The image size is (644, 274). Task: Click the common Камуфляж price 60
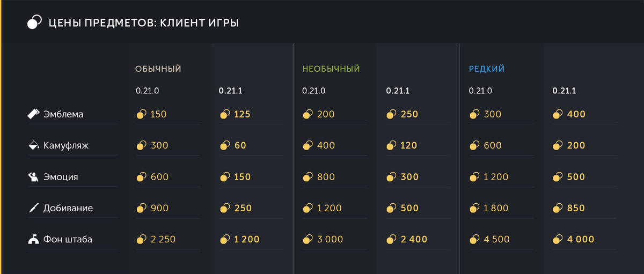(240, 145)
